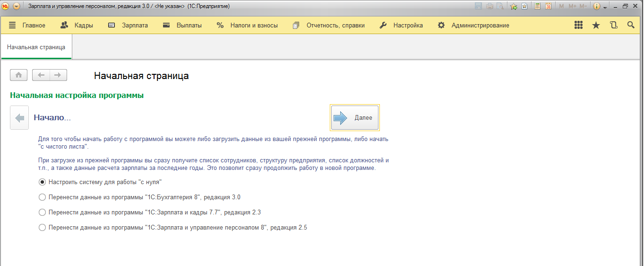Expand the arrow next to info icon
The image size is (644, 266).
[605, 8]
